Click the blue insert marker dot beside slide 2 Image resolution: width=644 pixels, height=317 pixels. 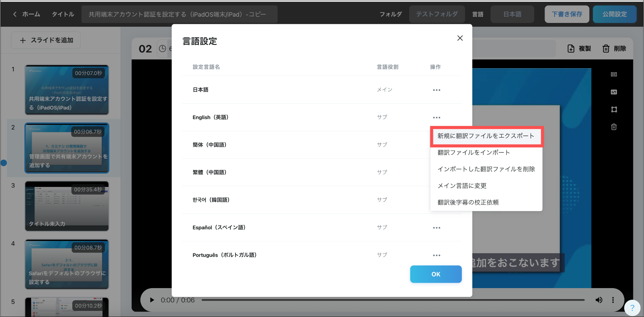pyautogui.click(x=3, y=163)
